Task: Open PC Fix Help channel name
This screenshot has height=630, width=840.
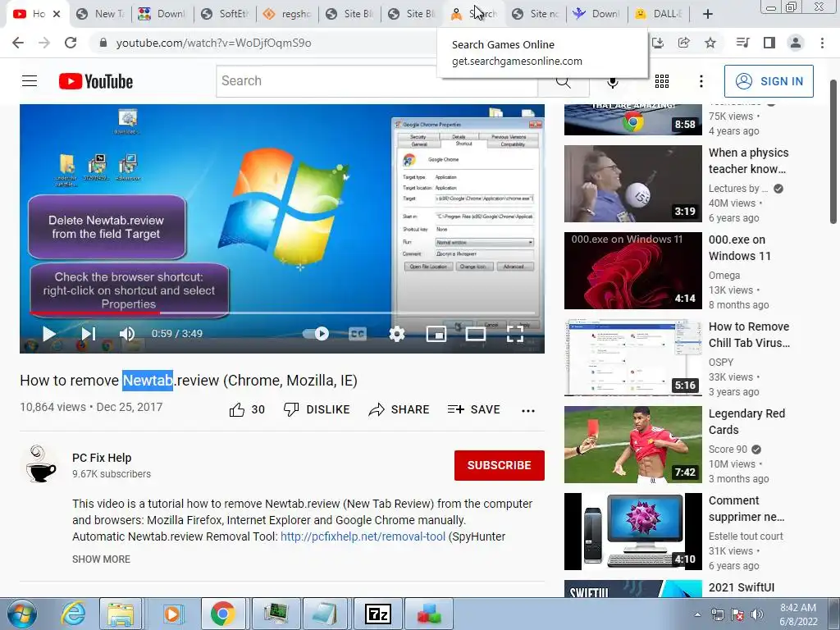Action: [102, 458]
